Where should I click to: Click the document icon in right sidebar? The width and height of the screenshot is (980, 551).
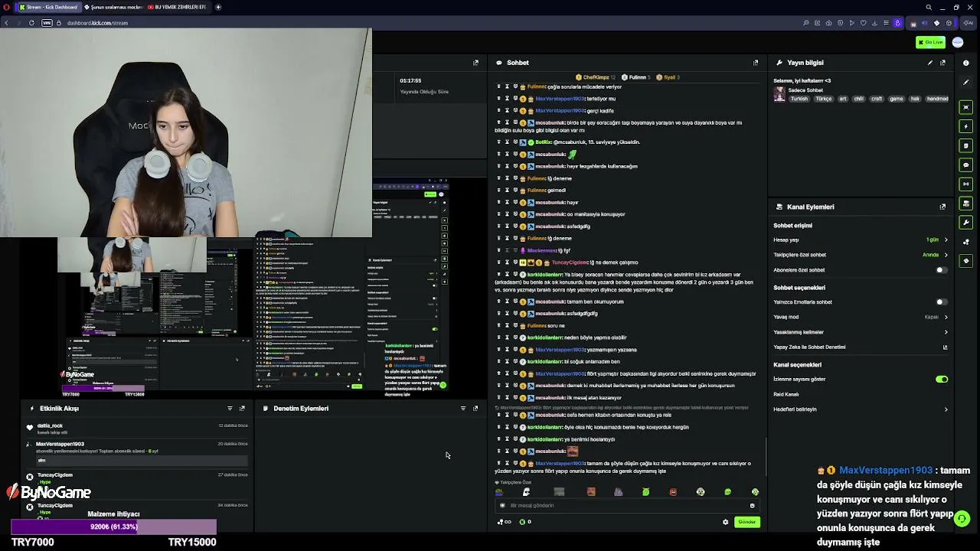click(966, 145)
